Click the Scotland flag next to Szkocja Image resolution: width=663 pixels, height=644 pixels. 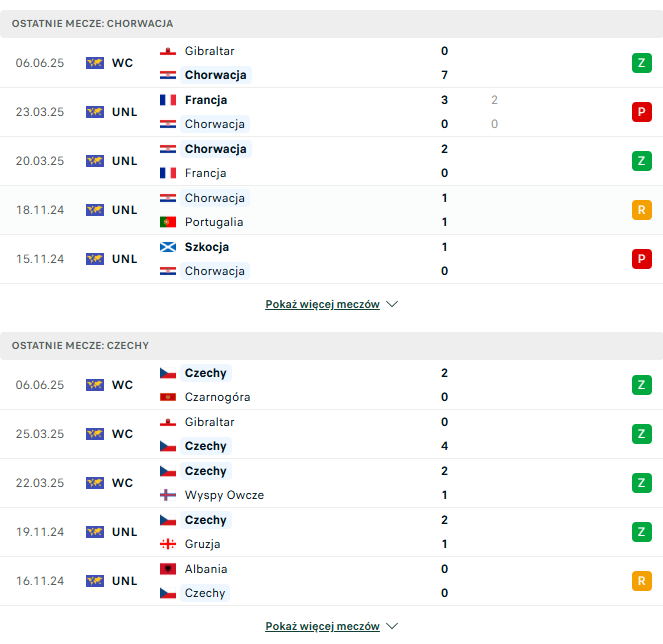point(168,247)
